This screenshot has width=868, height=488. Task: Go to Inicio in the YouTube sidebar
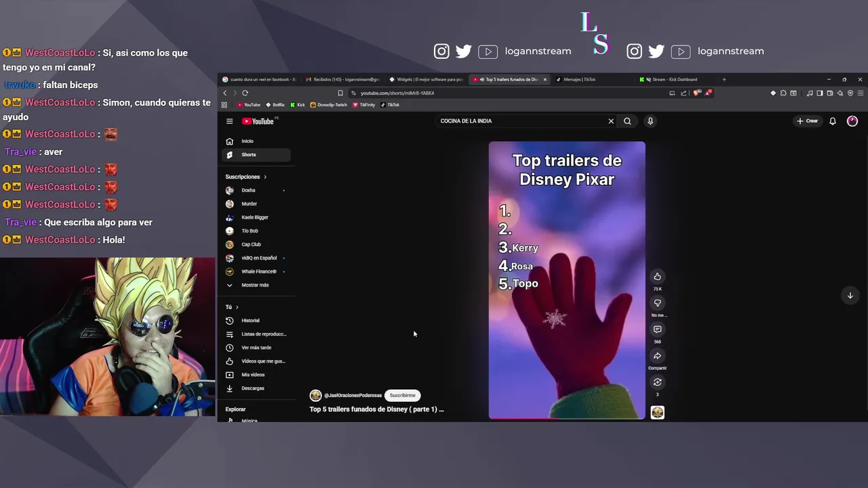coord(257,141)
